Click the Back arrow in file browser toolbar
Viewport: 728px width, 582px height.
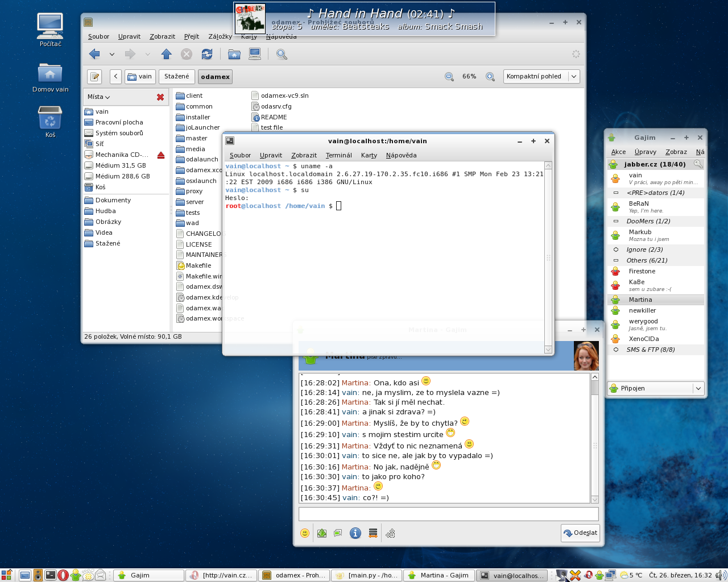(94, 54)
